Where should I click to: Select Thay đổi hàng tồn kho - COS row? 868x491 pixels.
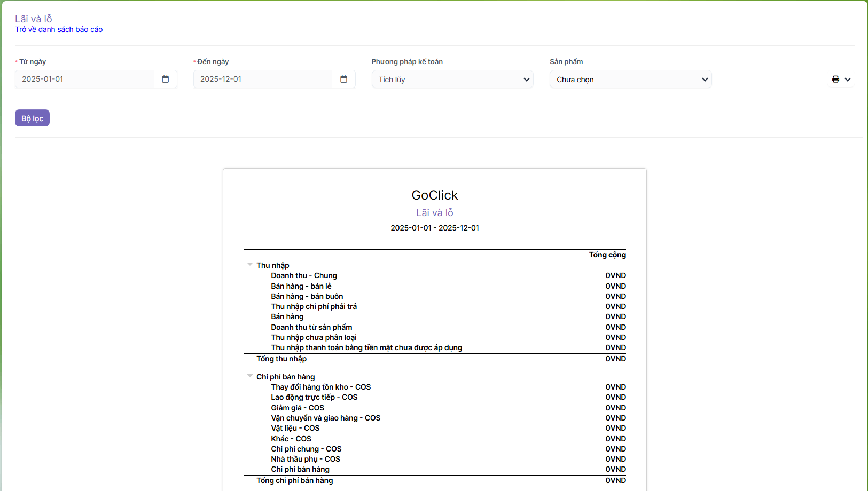click(x=320, y=387)
